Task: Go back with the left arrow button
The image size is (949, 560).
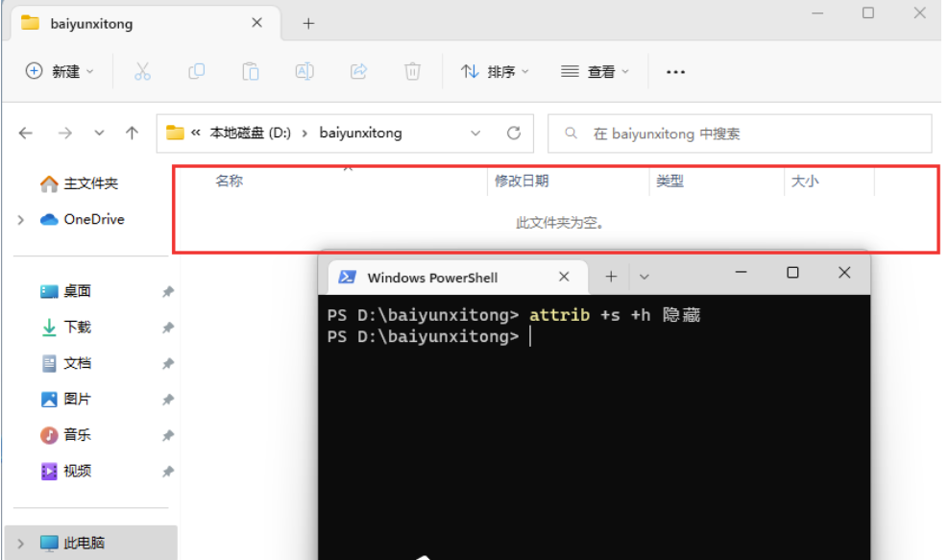Action: pos(25,133)
